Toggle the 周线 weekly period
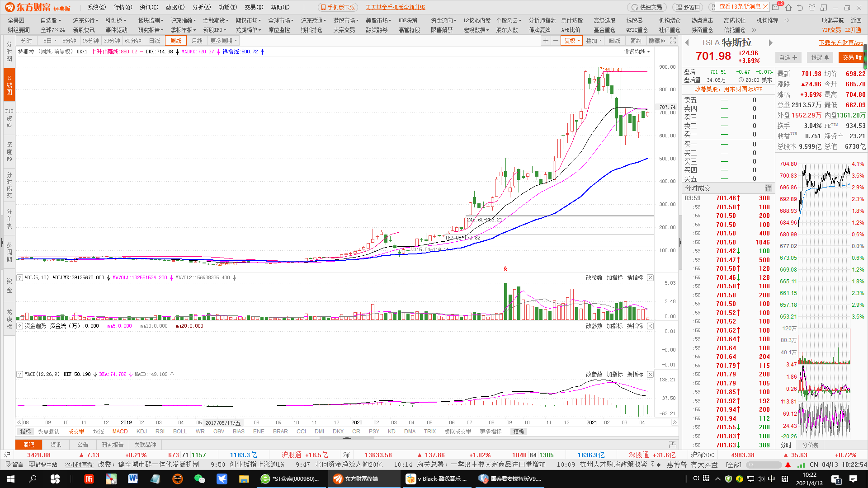Screen dimensions: 868x488 click(x=175, y=41)
